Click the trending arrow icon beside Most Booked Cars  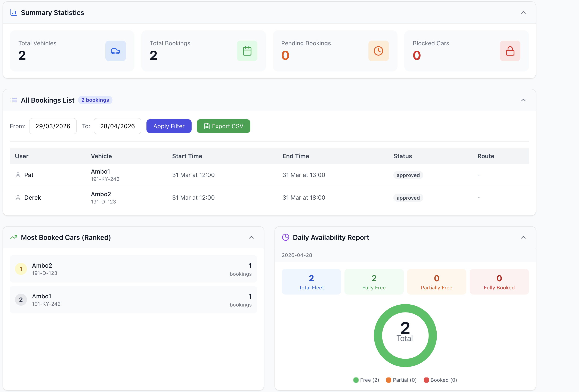pos(13,237)
